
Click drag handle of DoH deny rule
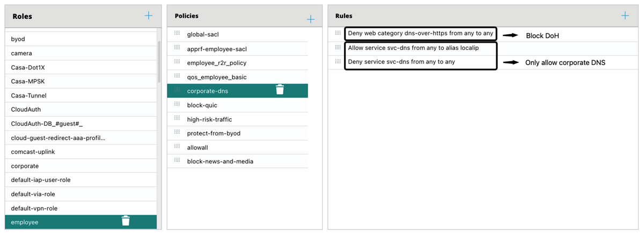338,33
